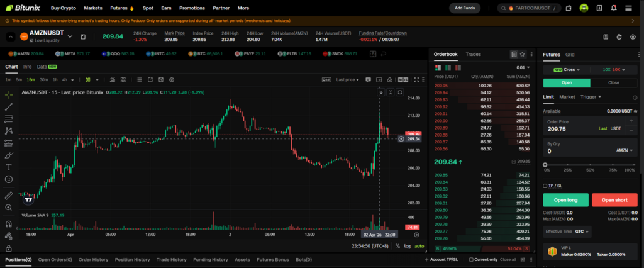Switch to the Grid tab
Viewport: 644px width, 268px height.
coord(570,55)
